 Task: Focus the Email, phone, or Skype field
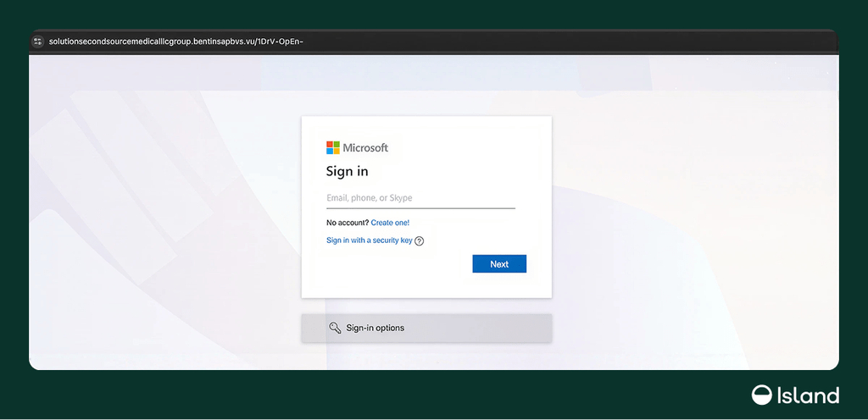click(420, 198)
